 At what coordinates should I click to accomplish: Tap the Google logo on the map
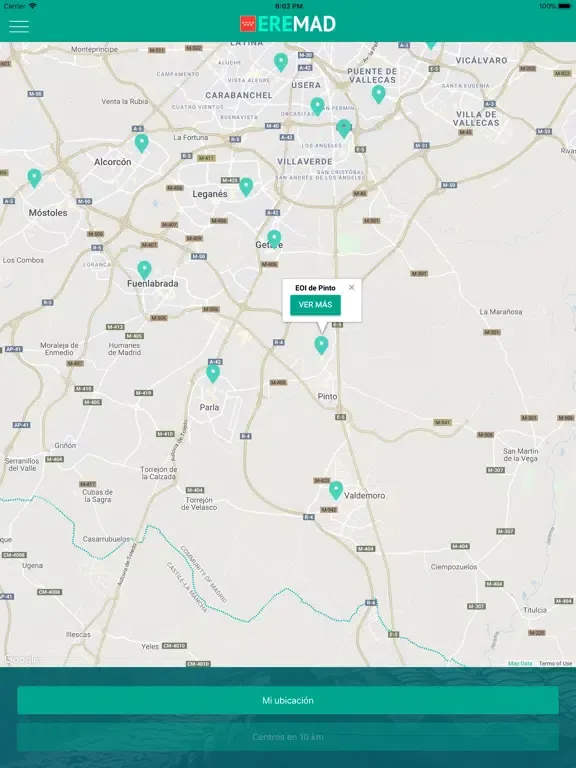pos(22,659)
